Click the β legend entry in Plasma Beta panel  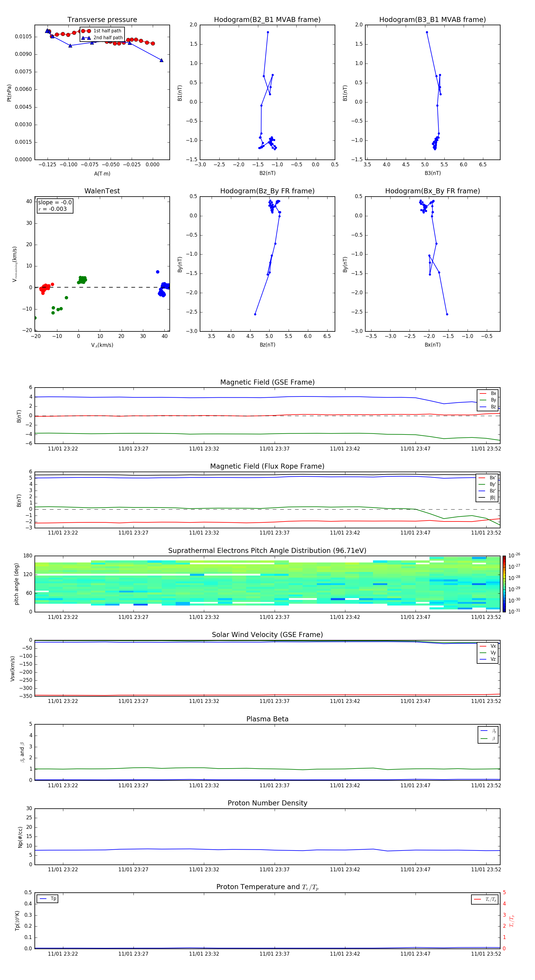pyautogui.click(x=488, y=739)
